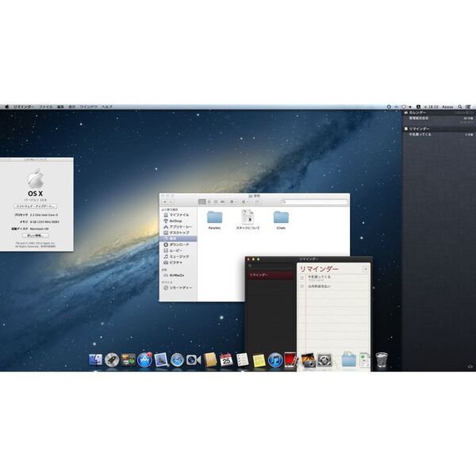Open the ウインドウ menu in menu bar
The height and width of the screenshot is (476, 476).
point(88,107)
